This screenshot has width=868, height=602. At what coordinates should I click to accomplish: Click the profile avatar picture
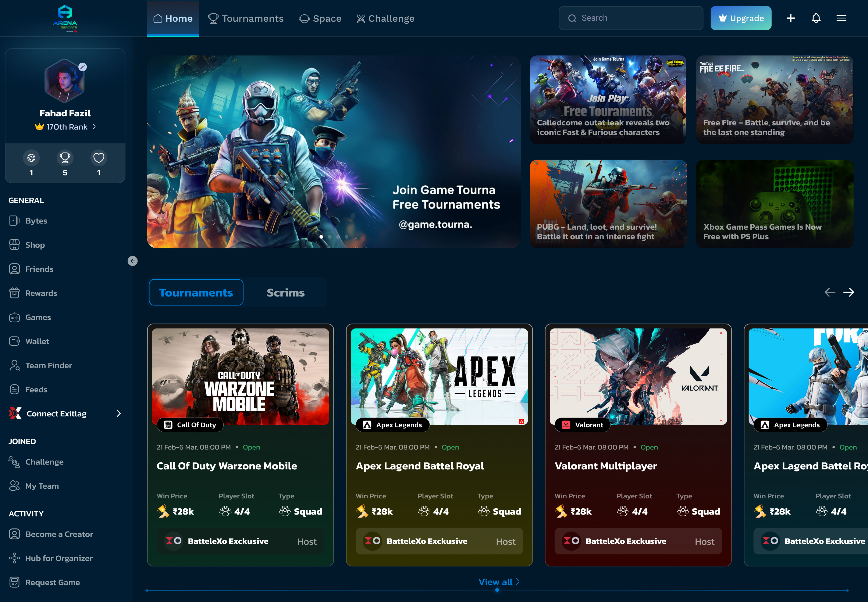(x=65, y=80)
